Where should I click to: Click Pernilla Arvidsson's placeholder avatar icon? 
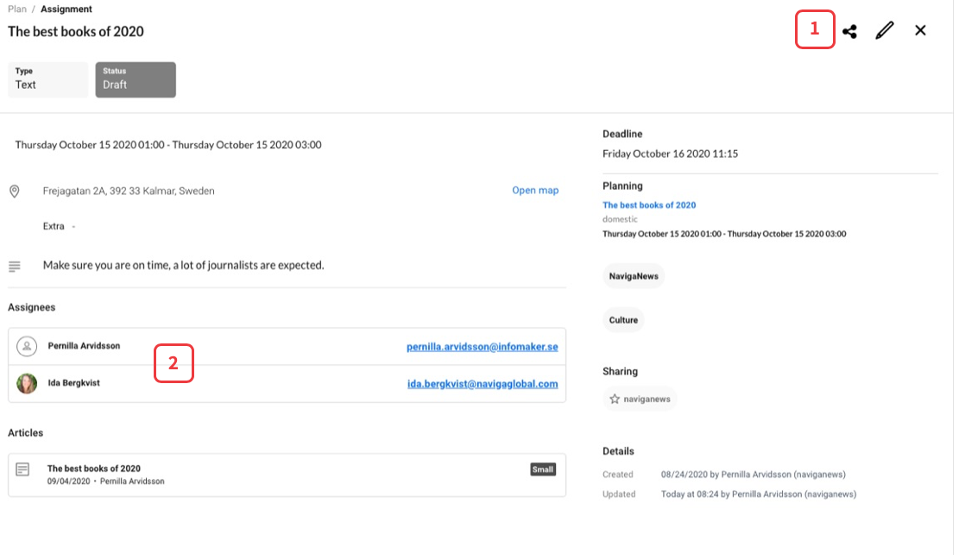pos(27,346)
